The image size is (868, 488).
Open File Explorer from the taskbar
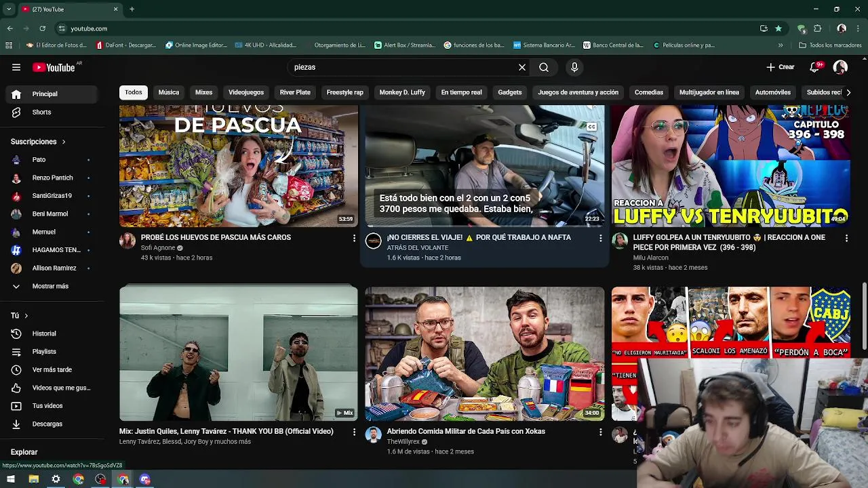pyautogui.click(x=33, y=479)
